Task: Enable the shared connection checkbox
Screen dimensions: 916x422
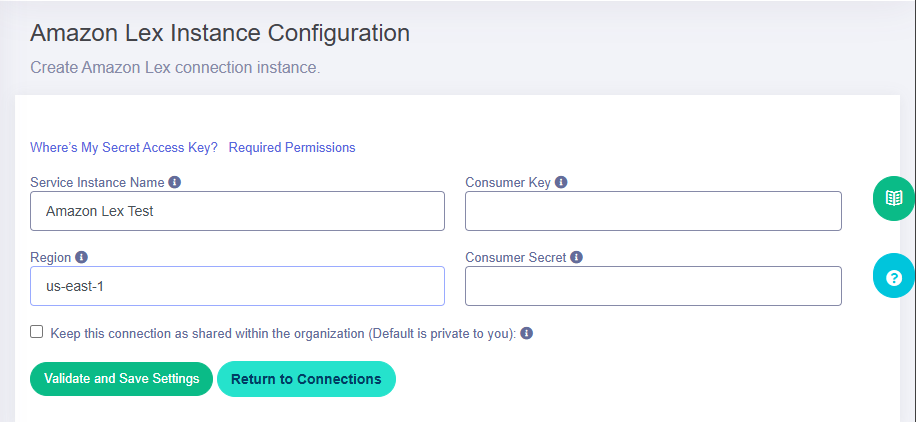Action: pyautogui.click(x=37, y=332)
